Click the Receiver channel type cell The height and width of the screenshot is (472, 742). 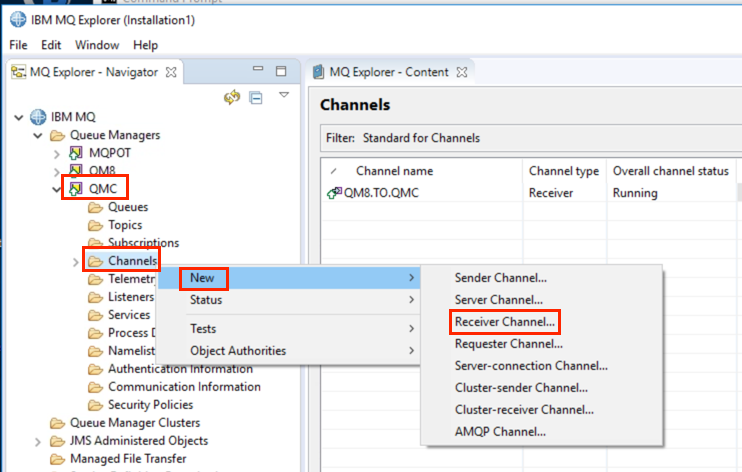click(x=551, y=193)
